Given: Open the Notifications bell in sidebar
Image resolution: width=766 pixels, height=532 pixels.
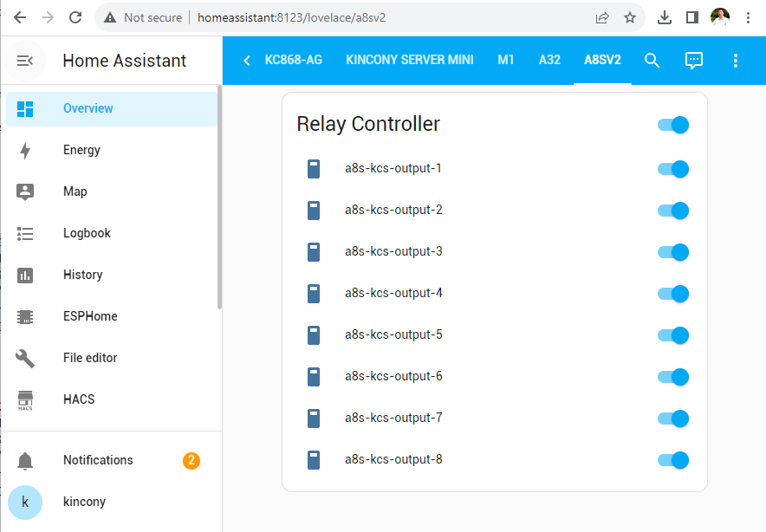Looking at the screenshot, I should (25, 460).
